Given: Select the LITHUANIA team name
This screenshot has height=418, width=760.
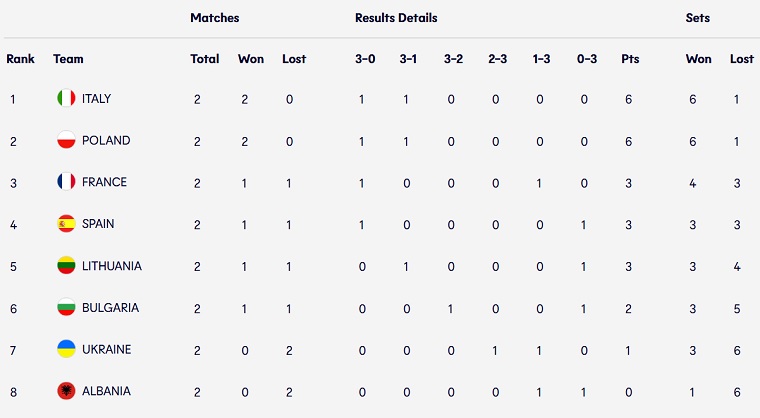Looking at the screenshot, I should click(x=112, y=266).
